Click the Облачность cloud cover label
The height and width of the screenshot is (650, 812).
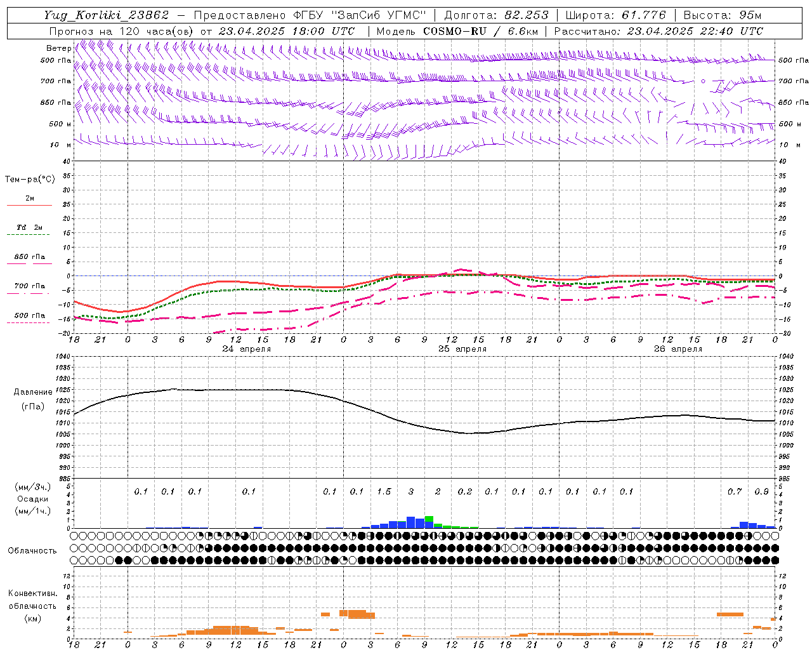32,551
